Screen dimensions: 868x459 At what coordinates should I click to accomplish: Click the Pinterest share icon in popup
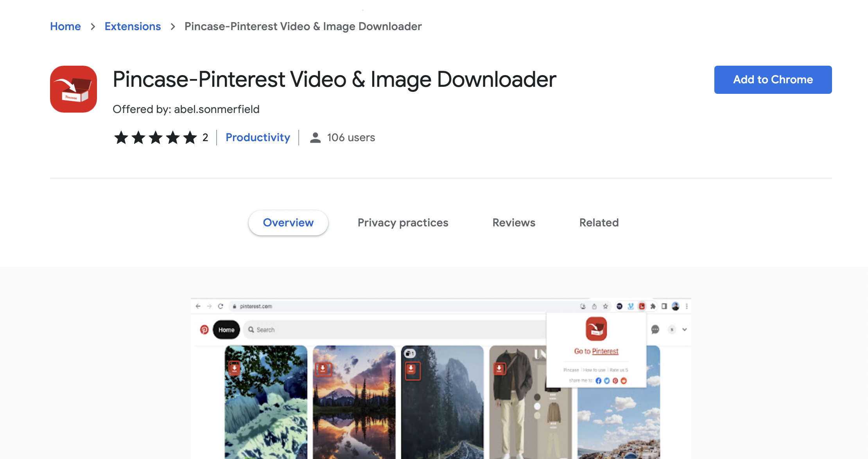click(x=615, y=380)
